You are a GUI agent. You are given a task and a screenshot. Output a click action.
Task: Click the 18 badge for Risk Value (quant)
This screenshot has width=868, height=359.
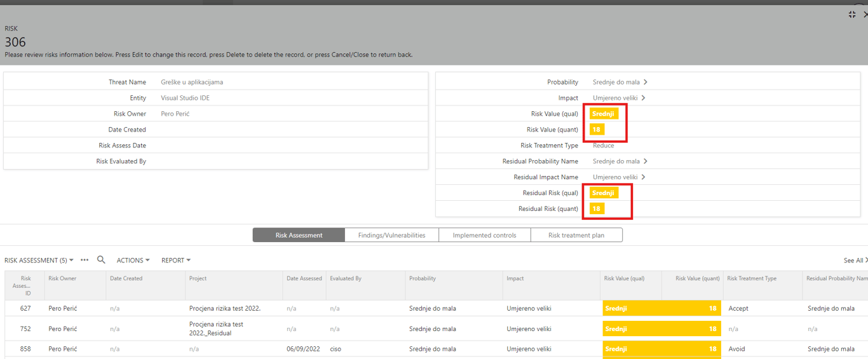tap(596, 130)
